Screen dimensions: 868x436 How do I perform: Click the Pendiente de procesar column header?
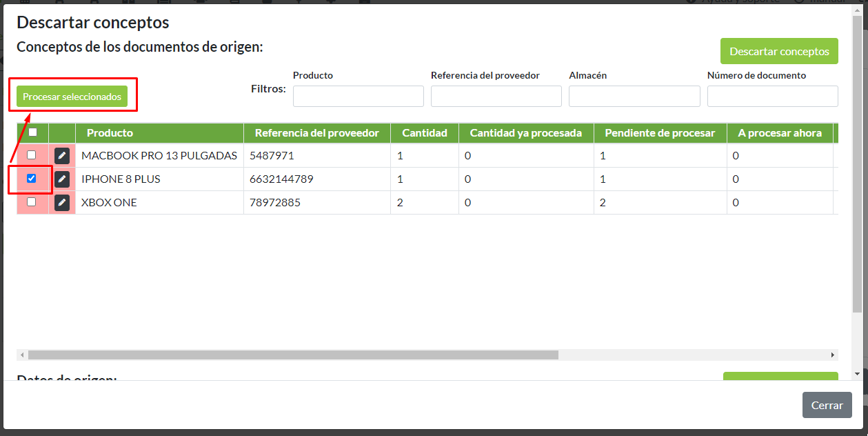click(x=660, y=133)
